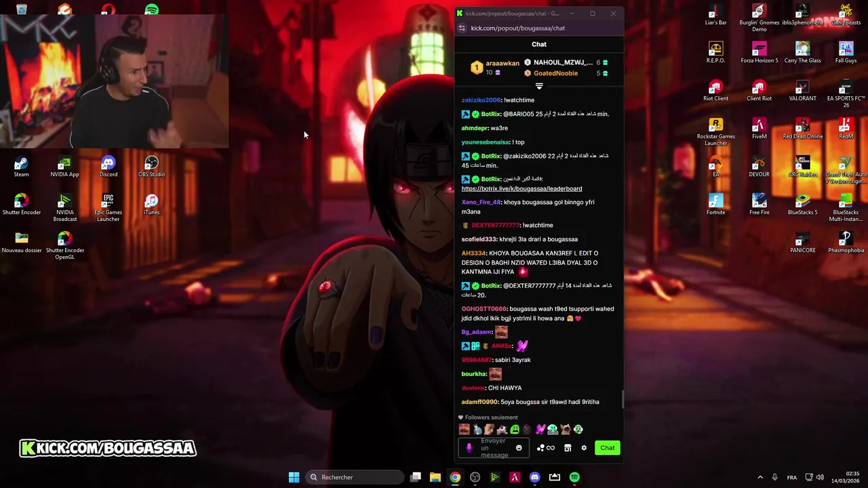Open the Carry The Glass shortcut
The image size is (868, 488).
(802, 53)
